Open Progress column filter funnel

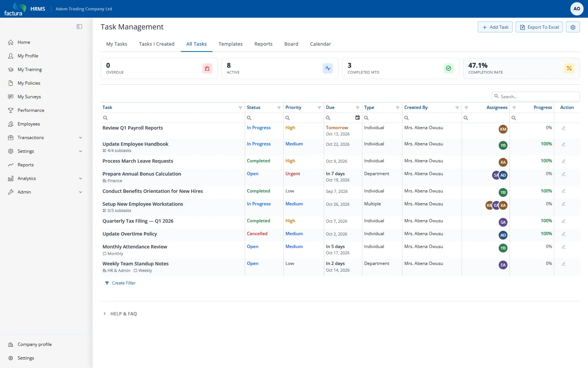coord(514,108)
